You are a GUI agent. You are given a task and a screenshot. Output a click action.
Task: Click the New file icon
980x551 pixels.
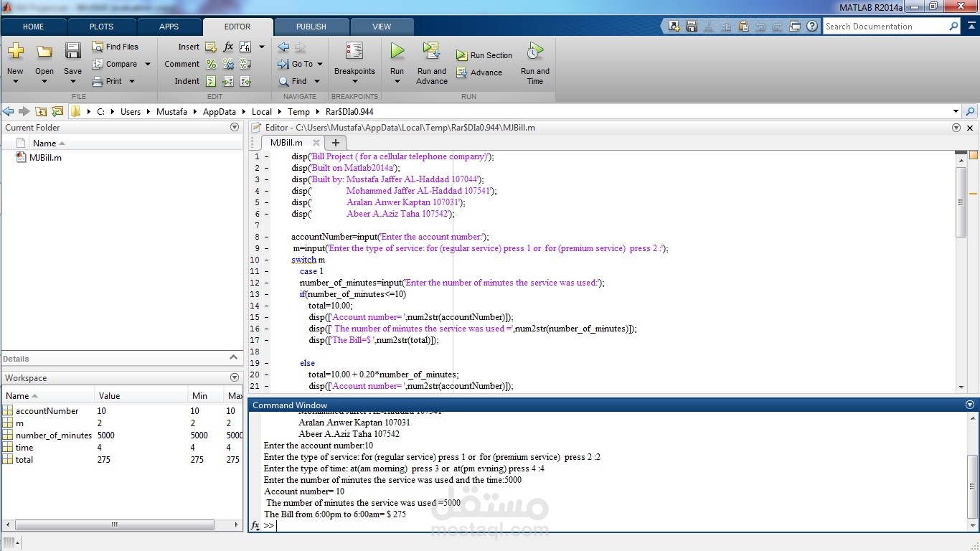[x=15, y=51]
